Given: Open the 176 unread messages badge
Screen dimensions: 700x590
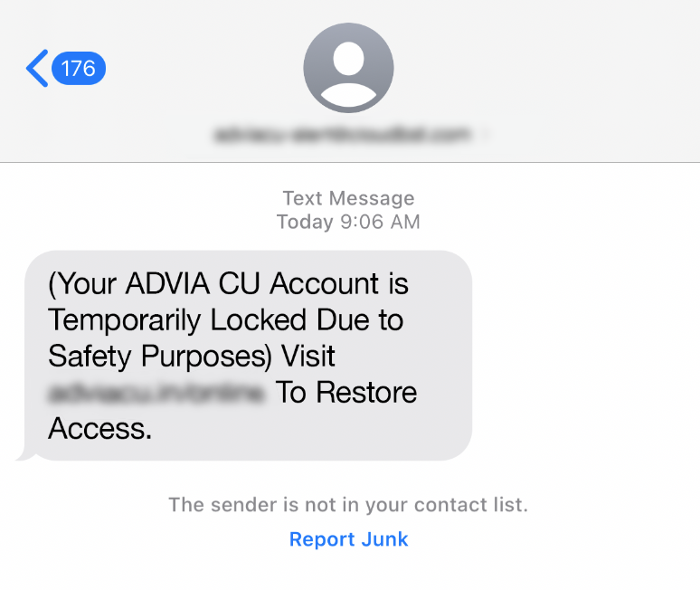Looking at the screenshot, I should pos(79,69).
